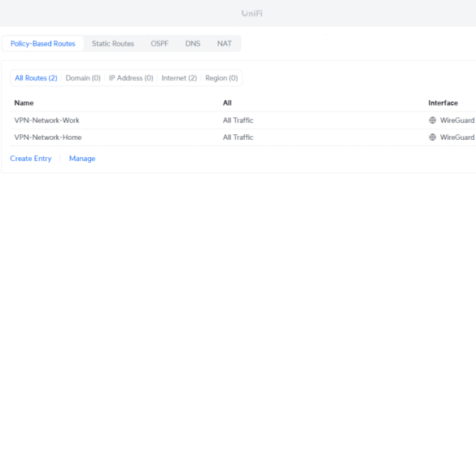Filter by All Routes (2)
The image size is (476, 476).
(x=36, y=78)
